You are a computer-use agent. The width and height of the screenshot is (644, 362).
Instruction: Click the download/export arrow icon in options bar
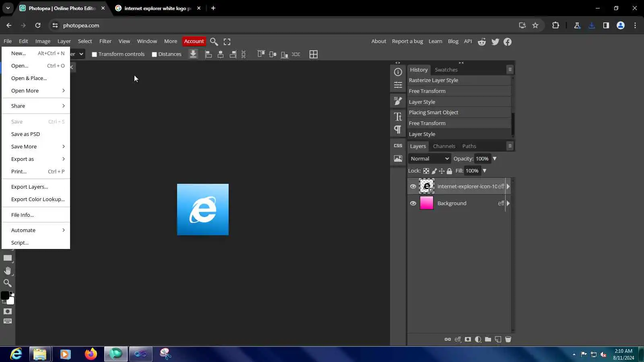(x=193, y=54)
